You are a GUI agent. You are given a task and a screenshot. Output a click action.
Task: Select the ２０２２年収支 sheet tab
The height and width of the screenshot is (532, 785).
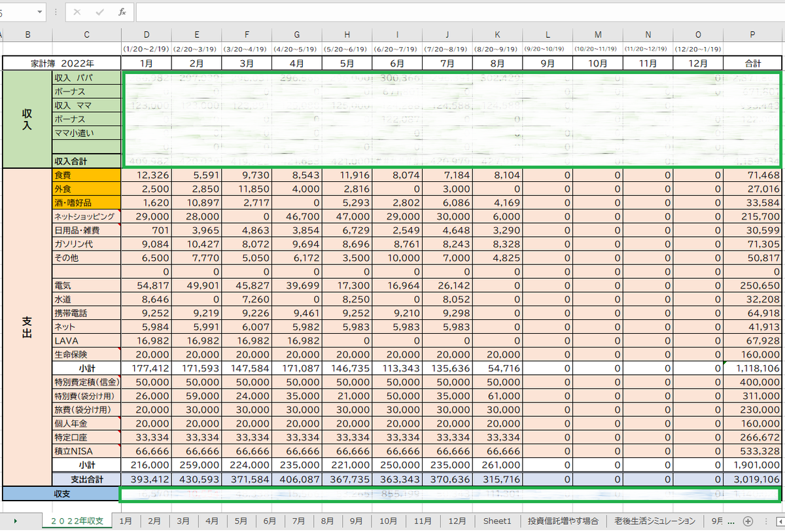pos(77,522)
